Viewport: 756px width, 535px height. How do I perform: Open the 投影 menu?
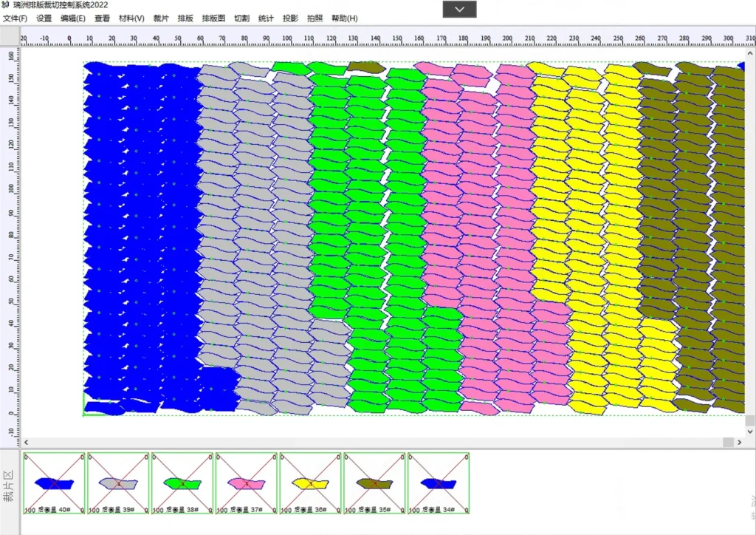click(x=290, y=18)
